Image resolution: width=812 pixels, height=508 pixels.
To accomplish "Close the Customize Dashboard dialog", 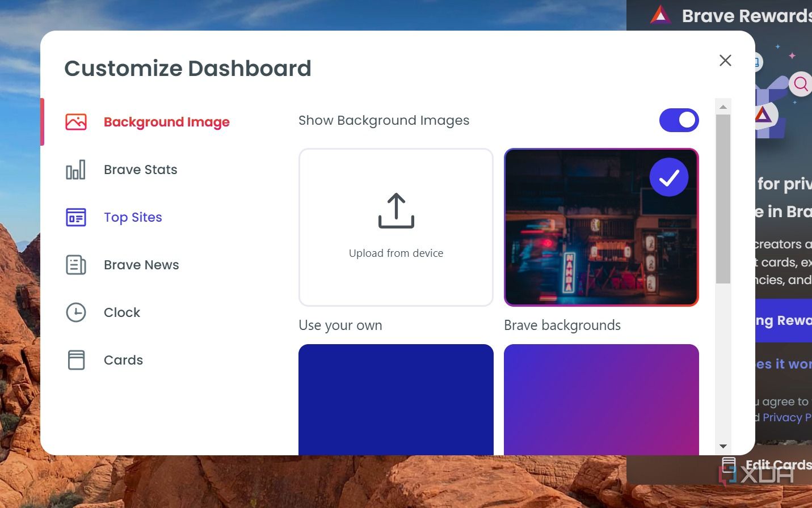I will 725,61.
